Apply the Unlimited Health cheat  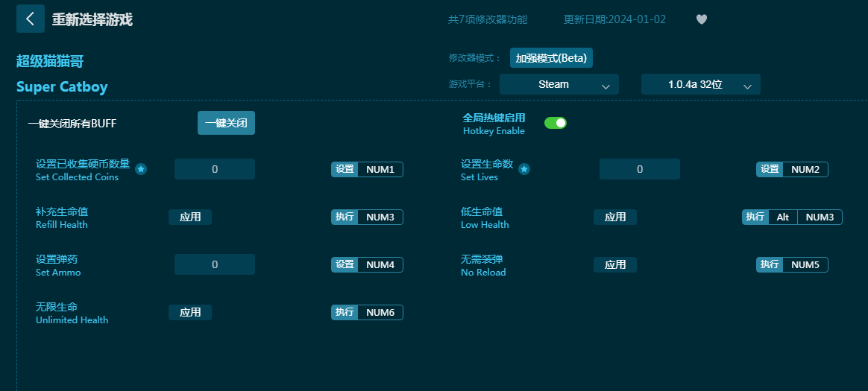[190, 313]
